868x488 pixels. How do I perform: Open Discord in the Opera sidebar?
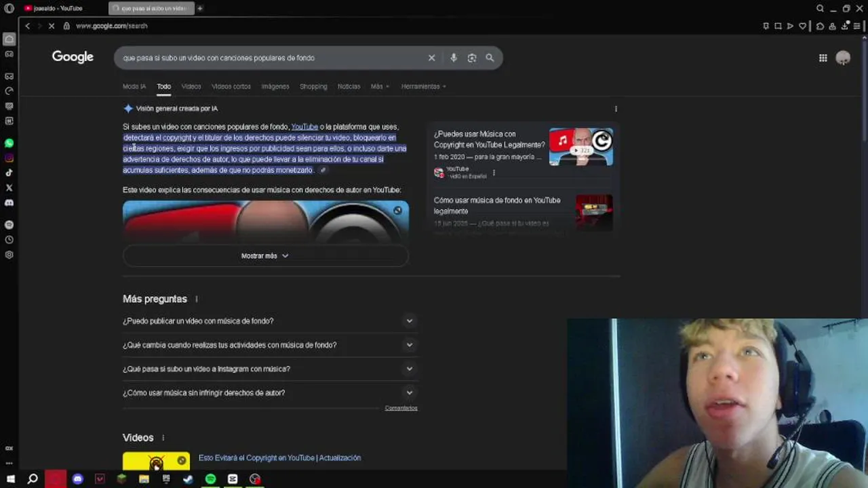coord(9,203)
